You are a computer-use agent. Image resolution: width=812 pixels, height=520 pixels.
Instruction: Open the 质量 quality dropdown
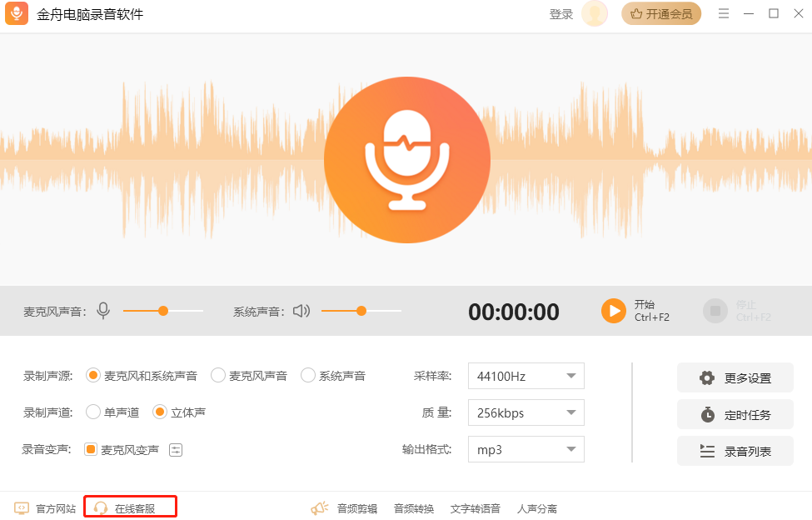point(526,412)
